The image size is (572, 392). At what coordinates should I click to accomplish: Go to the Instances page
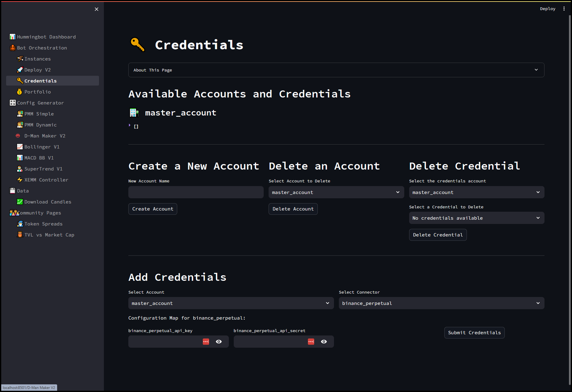coord(38,59)
